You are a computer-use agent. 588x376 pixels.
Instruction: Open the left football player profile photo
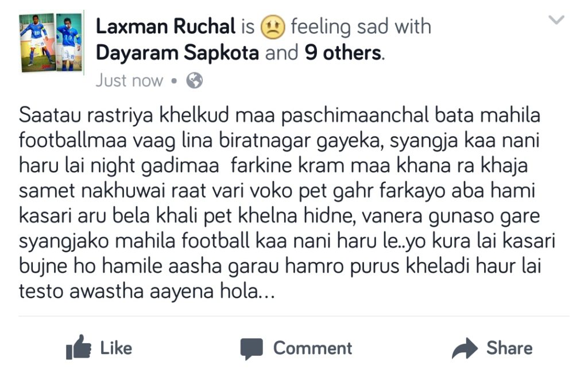pyautogui.click(x=37, y=42)
